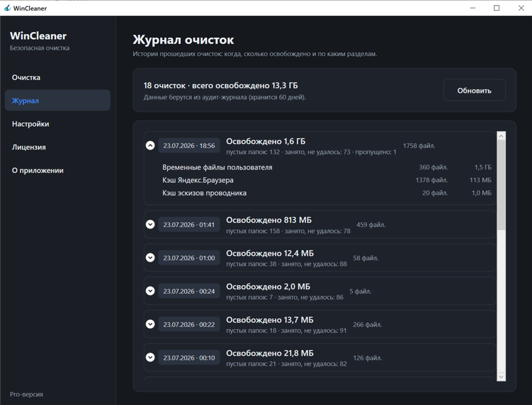This screenshot has width=532, height=405.
Task: Click summary 18 очисток всего освобождено 13,3 ГБ
Action: 221,85
